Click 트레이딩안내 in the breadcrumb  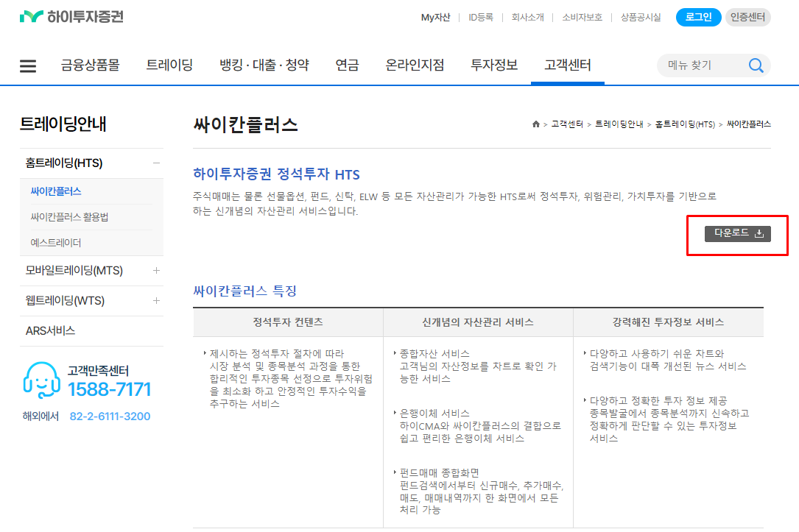point(619,124)
